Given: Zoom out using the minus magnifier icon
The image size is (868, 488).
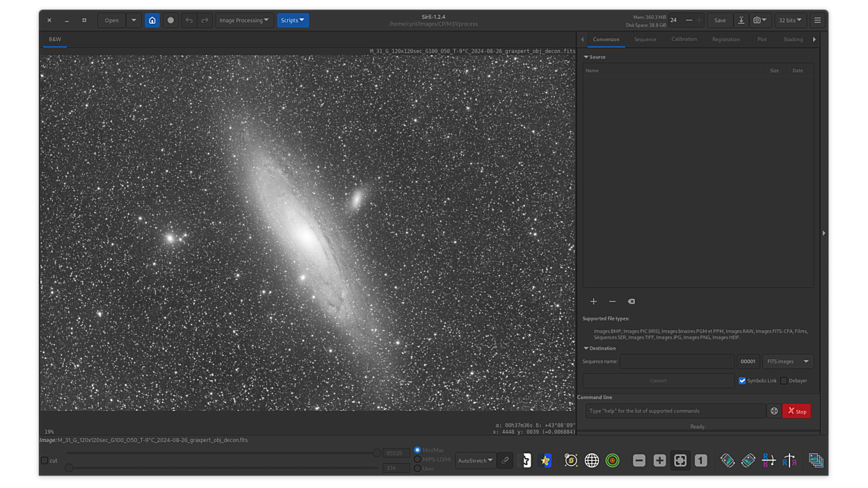Looking at the screenshot, I should pos(638,460).
